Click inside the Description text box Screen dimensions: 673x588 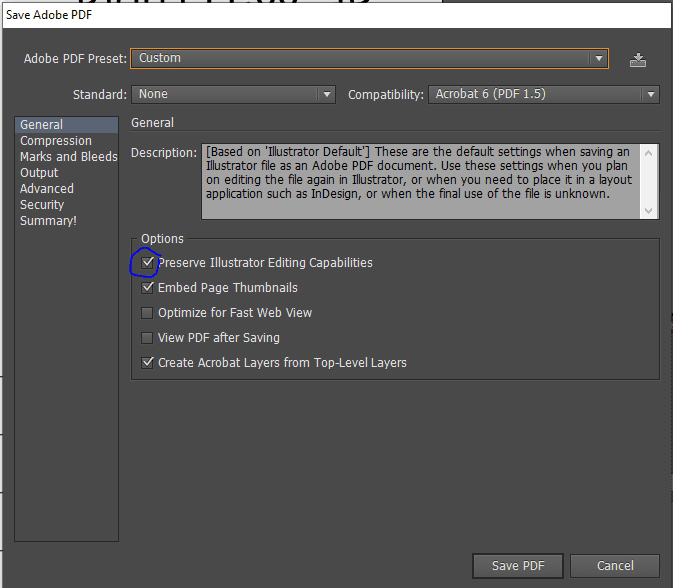(421, 181)
